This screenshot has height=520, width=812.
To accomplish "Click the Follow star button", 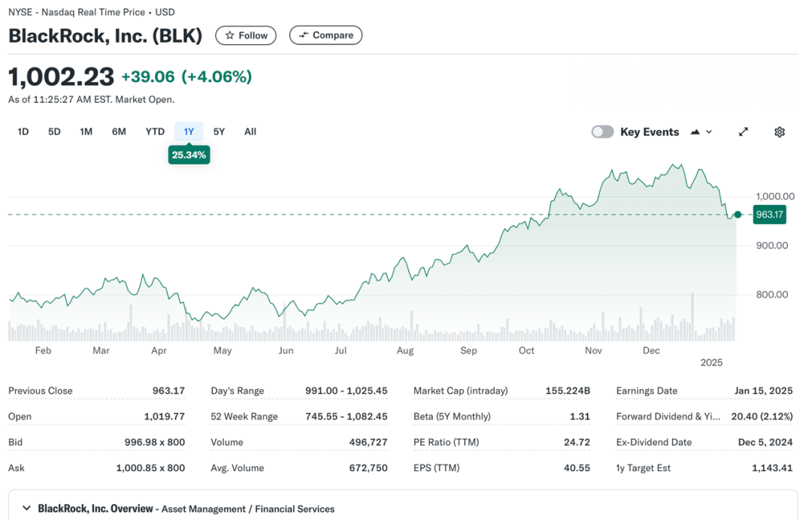I will tap(246, 35).
